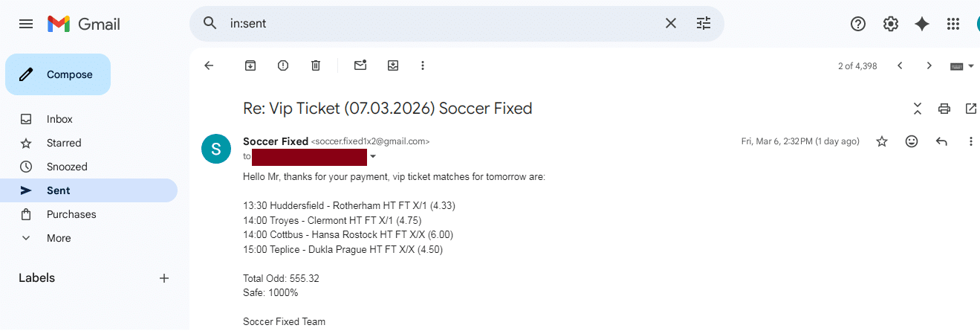Archive this email conversation

click(250, 65)
